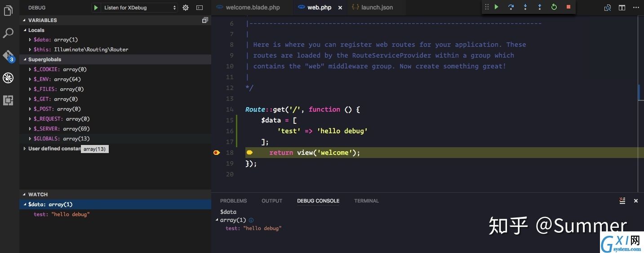Open the Search view in activity bar
Screen dimensions: 644x253
(x=8, y=33)
